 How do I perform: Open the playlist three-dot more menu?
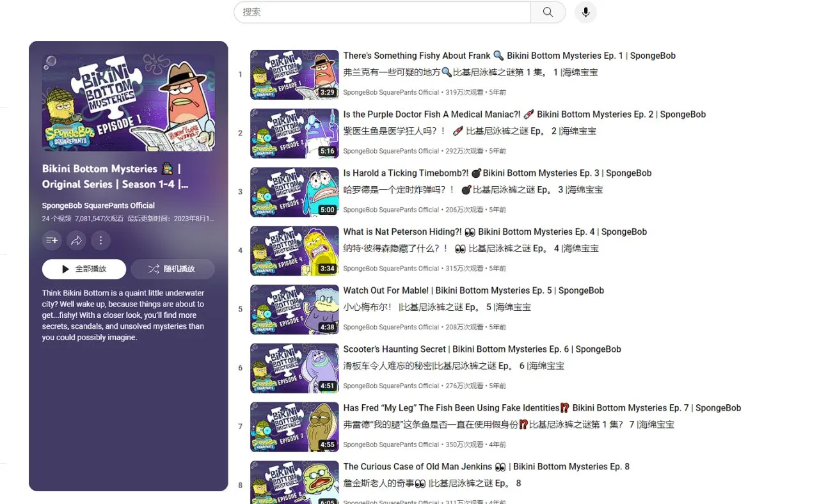click(100, 240)
